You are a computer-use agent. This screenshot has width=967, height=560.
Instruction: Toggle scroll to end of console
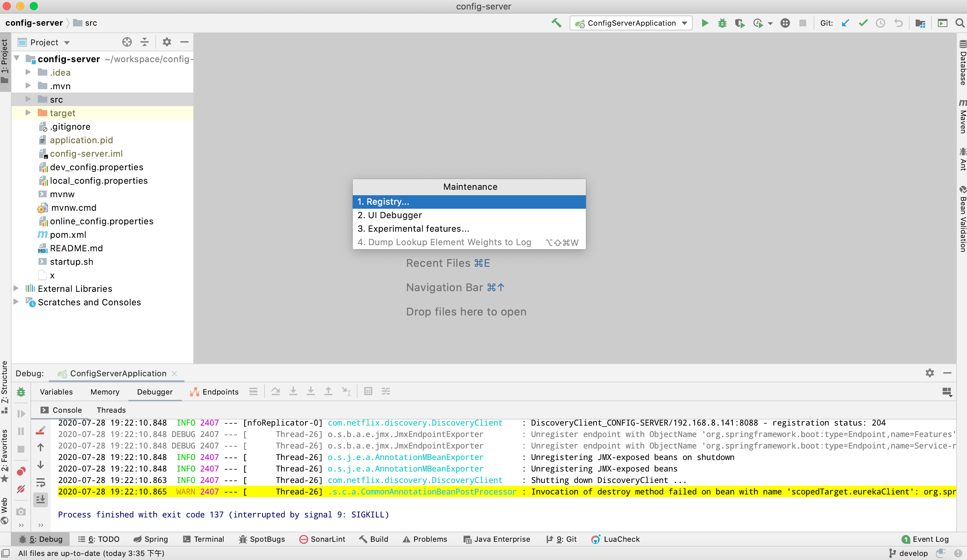point(41,500)
